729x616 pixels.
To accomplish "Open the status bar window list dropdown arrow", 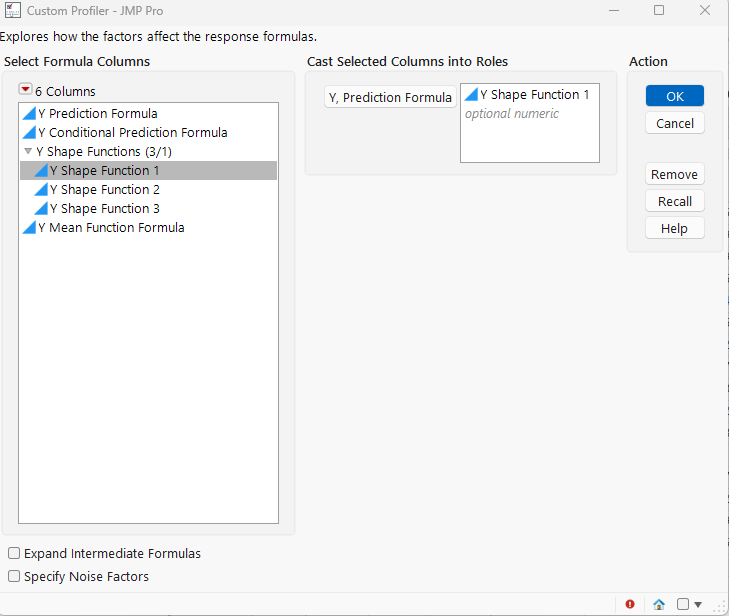I will pos(698,604).
